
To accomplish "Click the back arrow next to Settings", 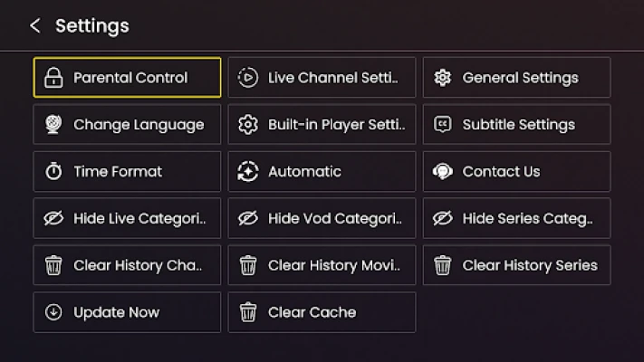I will point(35,26).
